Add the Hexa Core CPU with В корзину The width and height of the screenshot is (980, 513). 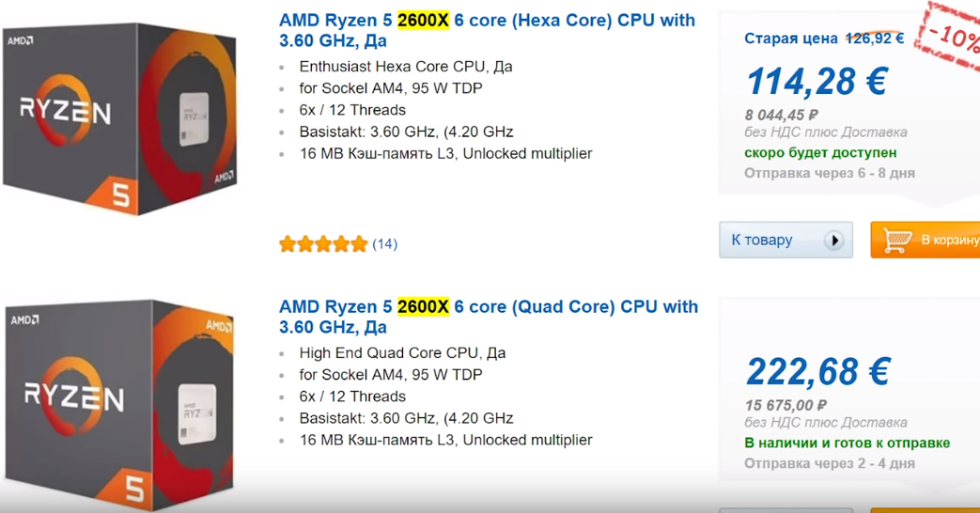pyautogui.click(x=926, y=241)
